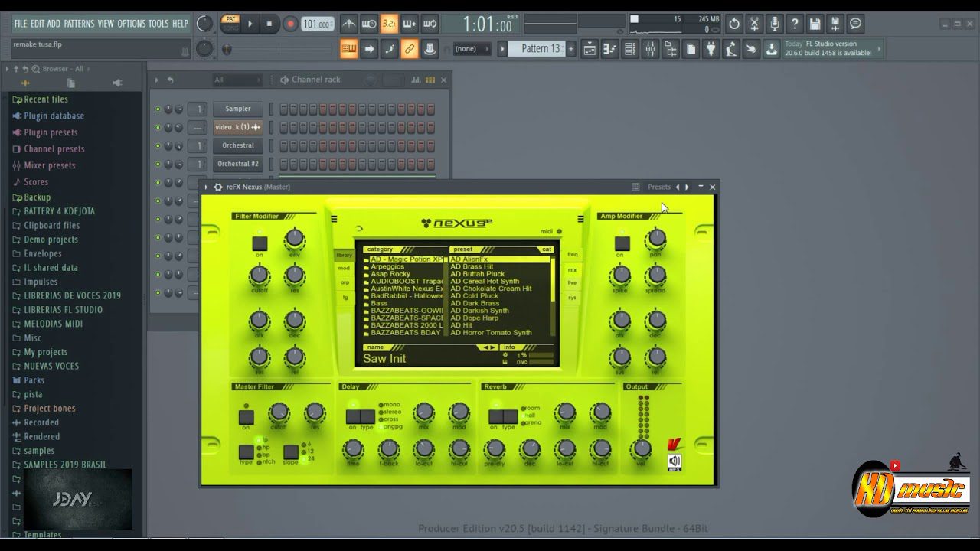Switch to Nexus mod tab

[x=345, y=269]
